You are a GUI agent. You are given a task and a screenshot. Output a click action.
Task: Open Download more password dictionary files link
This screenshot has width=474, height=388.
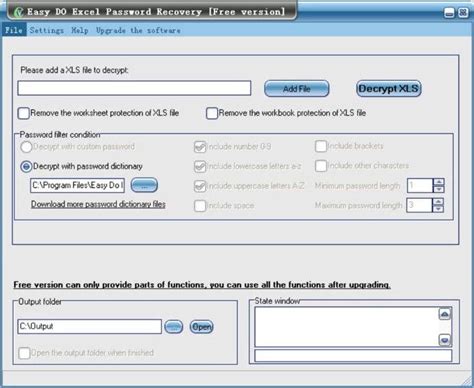click(98, 204)
